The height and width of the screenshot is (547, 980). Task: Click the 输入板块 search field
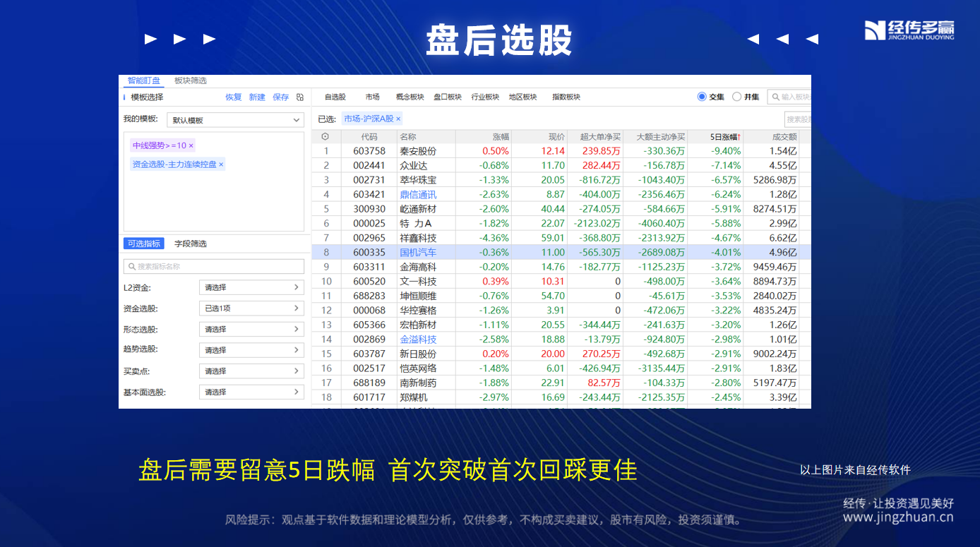click(x=789, y=97)
